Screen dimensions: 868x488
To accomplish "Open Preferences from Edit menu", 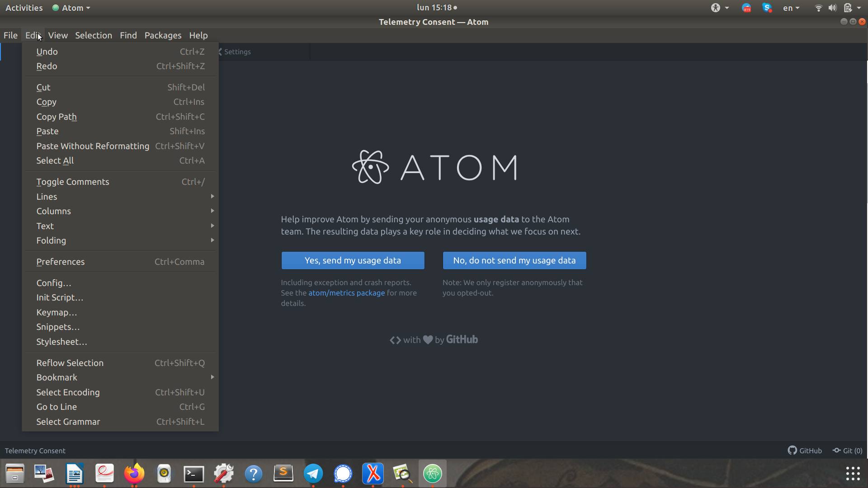I will [x=120, y=262].
